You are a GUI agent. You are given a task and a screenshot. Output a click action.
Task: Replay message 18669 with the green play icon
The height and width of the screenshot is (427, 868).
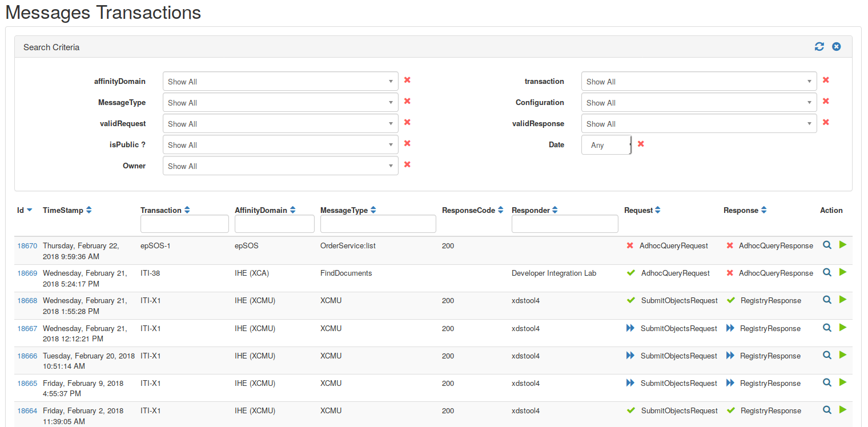(843, 272)
